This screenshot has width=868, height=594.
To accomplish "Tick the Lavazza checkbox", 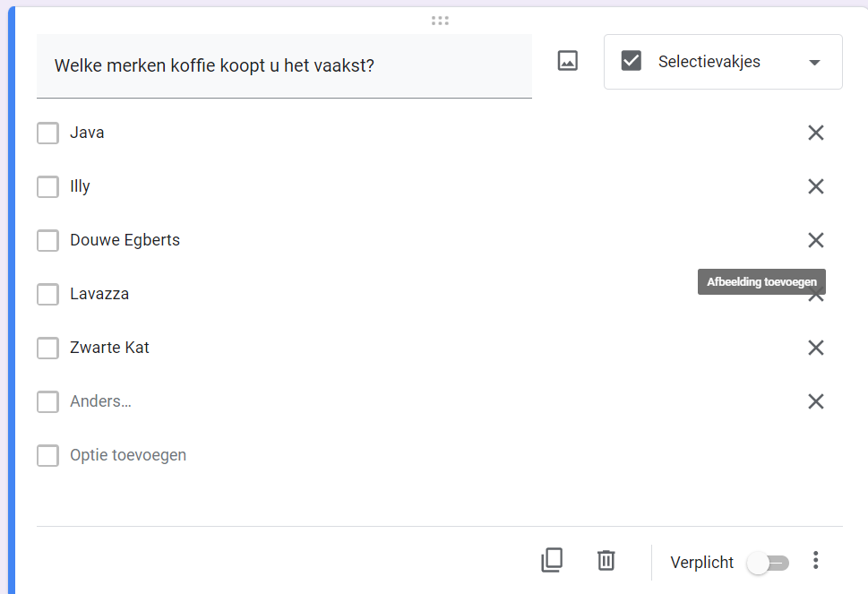I will tap(47, 294).
